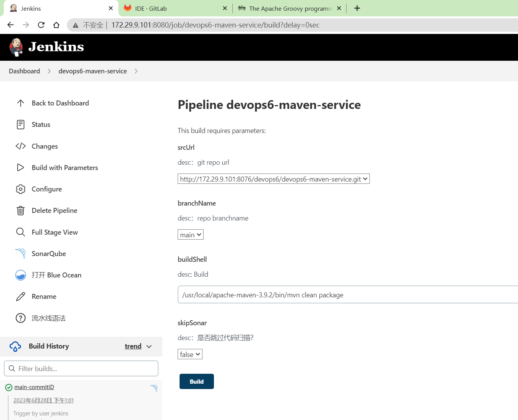The image size is (518, 420).
Task: Open the 流水线语法 link
Action: point(49,318)
